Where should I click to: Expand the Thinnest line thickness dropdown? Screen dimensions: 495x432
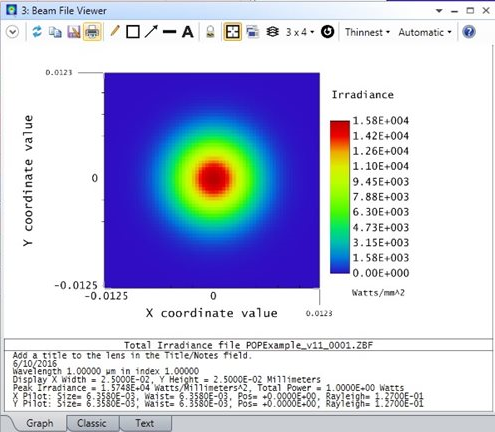pos(367,32)
